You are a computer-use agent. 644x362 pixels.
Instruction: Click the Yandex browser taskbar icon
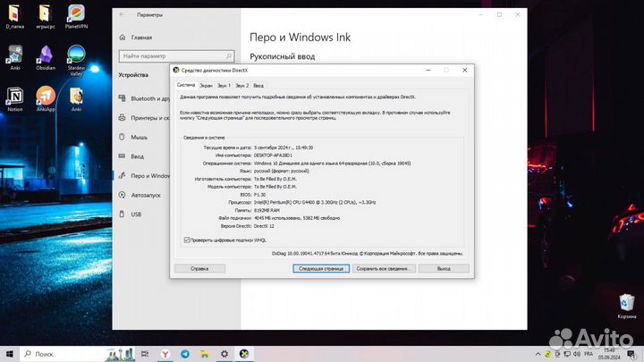tap(165, 354)
